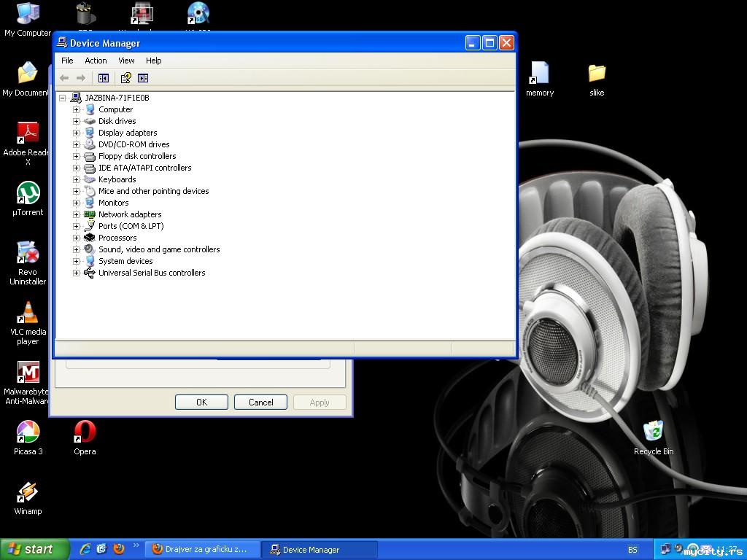Screen dimensions: 747x560
Task: Click the Show/Hide Console Tree toolbar icon
Action: point(104,78)
